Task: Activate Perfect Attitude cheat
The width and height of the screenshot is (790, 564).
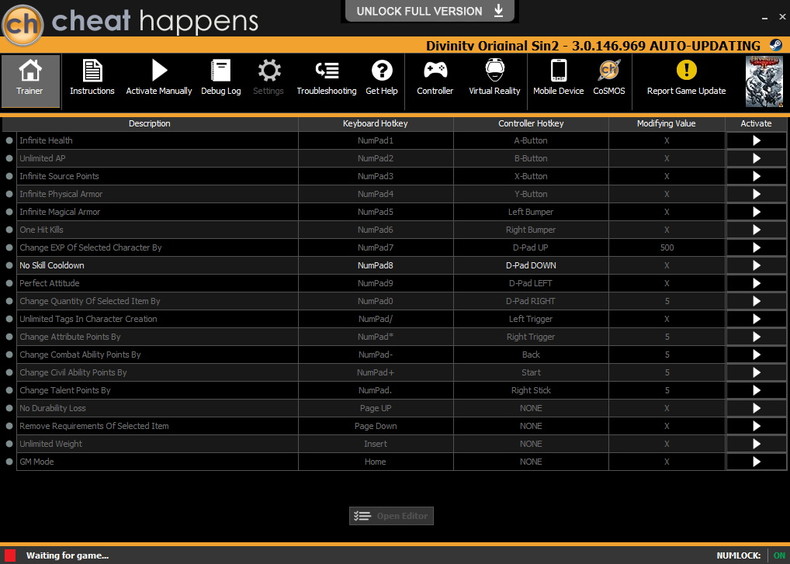Action: coord(756,283)
